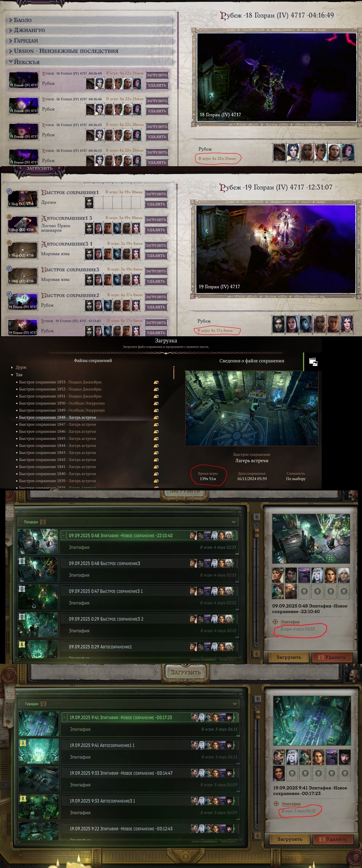Click Удалить below the 19.09.2025 9:41 save details
The image size is (362, 868).
(333, 839)
